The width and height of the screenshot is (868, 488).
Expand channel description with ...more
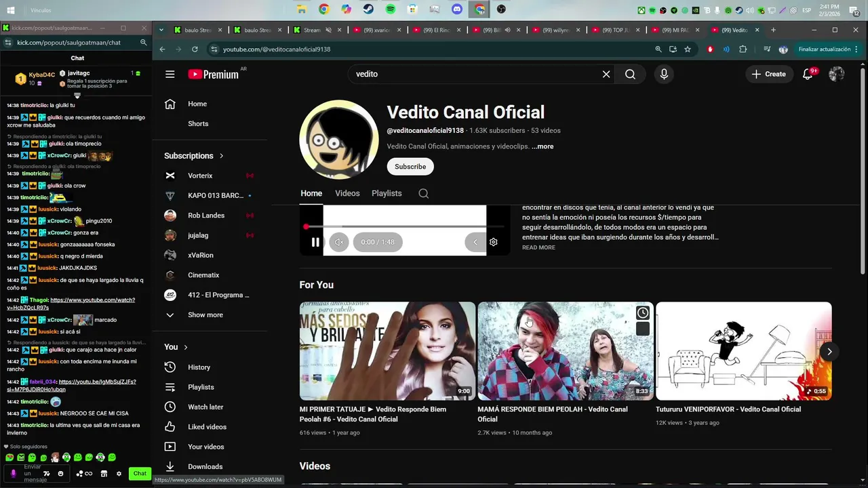(542, 146)
